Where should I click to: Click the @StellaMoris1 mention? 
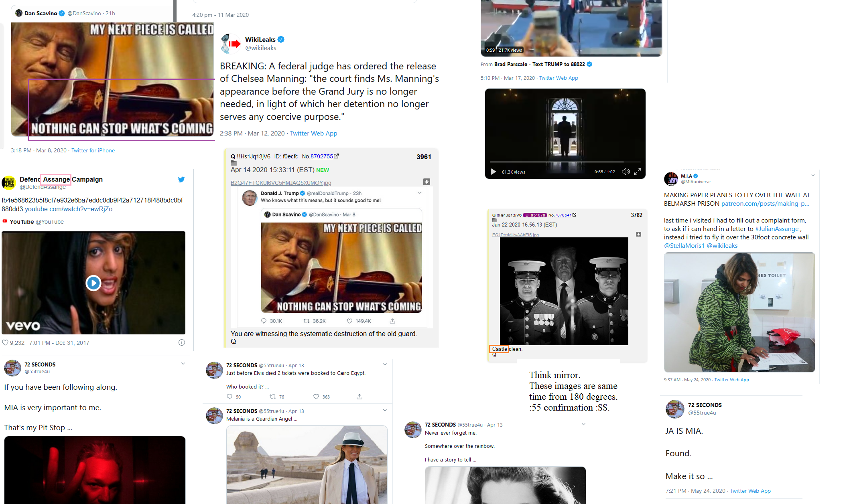tap(684, 246)
